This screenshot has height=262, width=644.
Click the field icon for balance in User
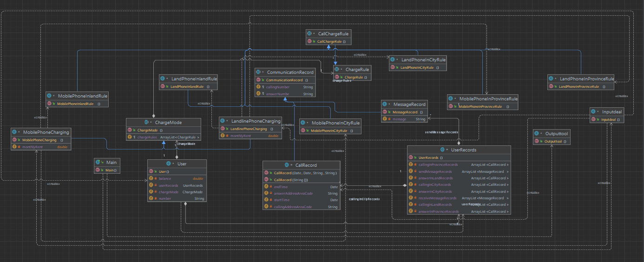pyautogui.click(x=150, y=178)
